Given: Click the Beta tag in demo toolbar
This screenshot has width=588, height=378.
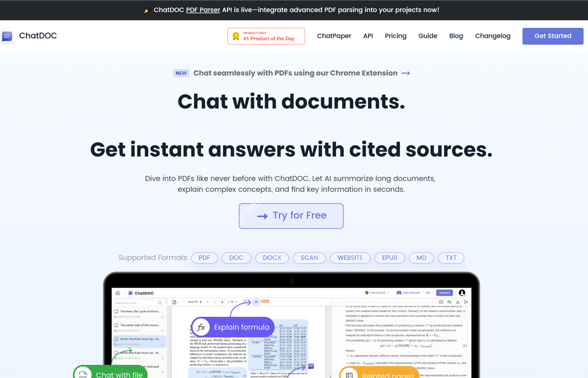Looking at the screenshot, I should point(265,301).
